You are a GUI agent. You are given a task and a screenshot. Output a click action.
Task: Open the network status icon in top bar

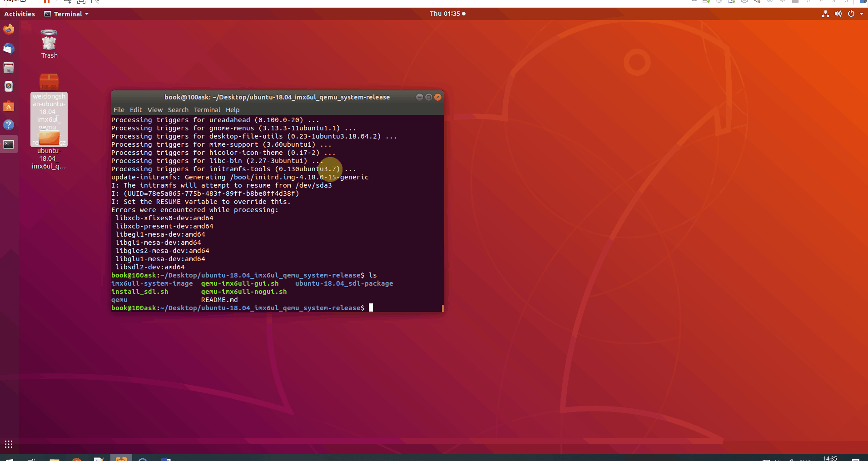[825, 14]
